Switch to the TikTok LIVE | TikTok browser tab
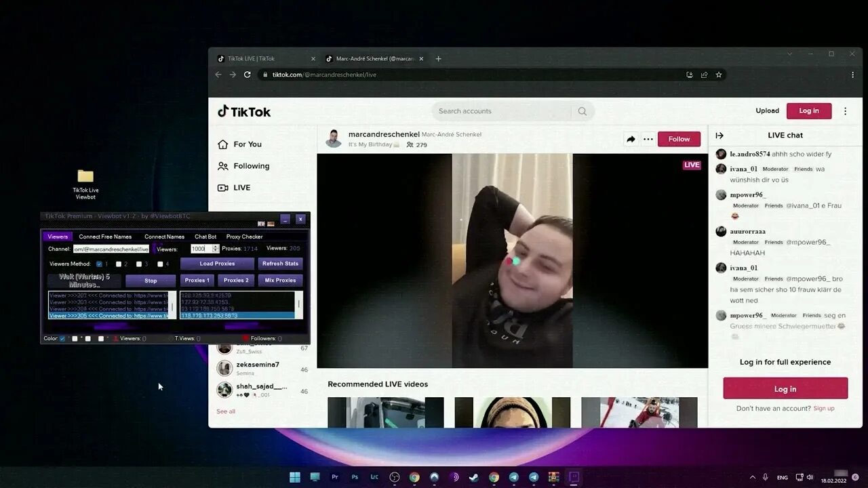 [265, 59]
